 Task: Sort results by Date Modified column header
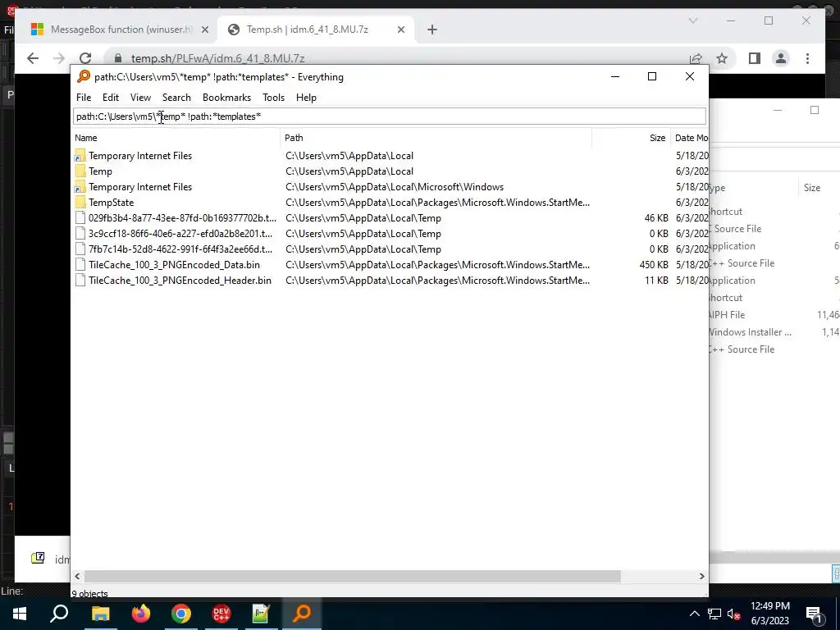(x=690, y=138)
